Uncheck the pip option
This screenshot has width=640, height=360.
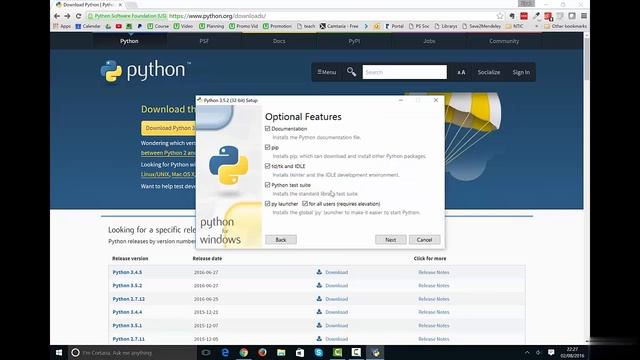click(268, 147)
